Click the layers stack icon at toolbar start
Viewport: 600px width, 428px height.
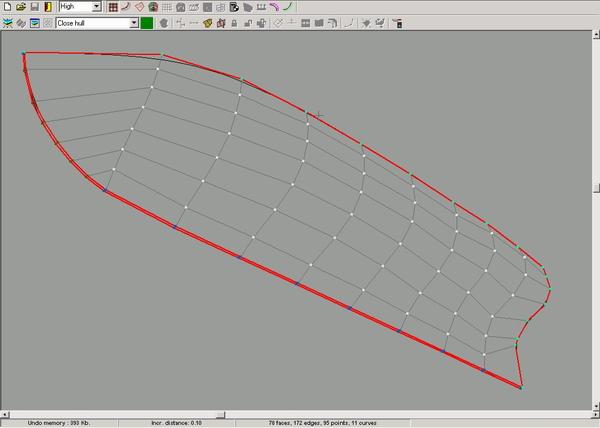tap(6, 21)
